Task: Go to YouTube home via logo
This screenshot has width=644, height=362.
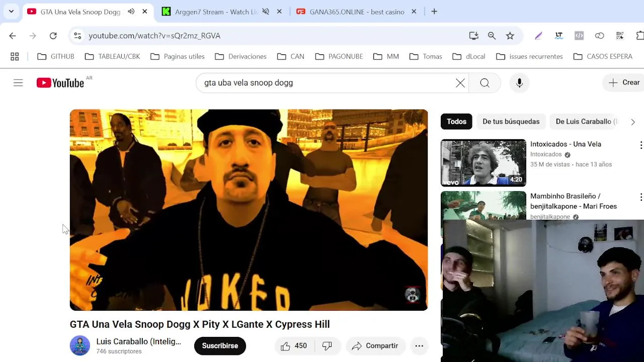Action: [x=60, y=83]
